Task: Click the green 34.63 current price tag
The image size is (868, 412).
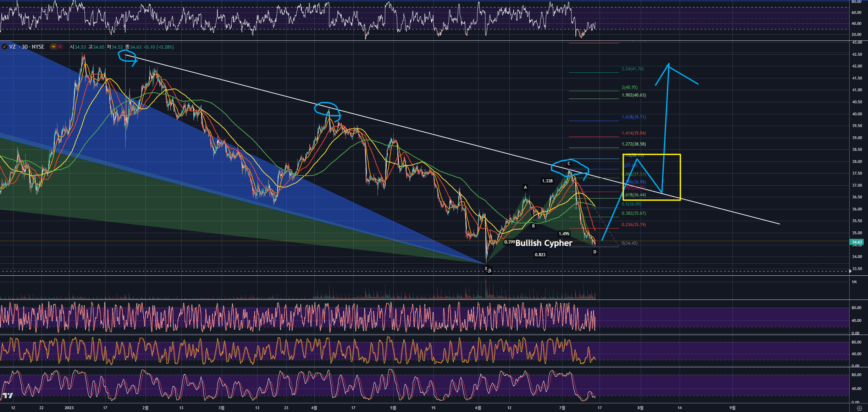Action: [857, 242]
